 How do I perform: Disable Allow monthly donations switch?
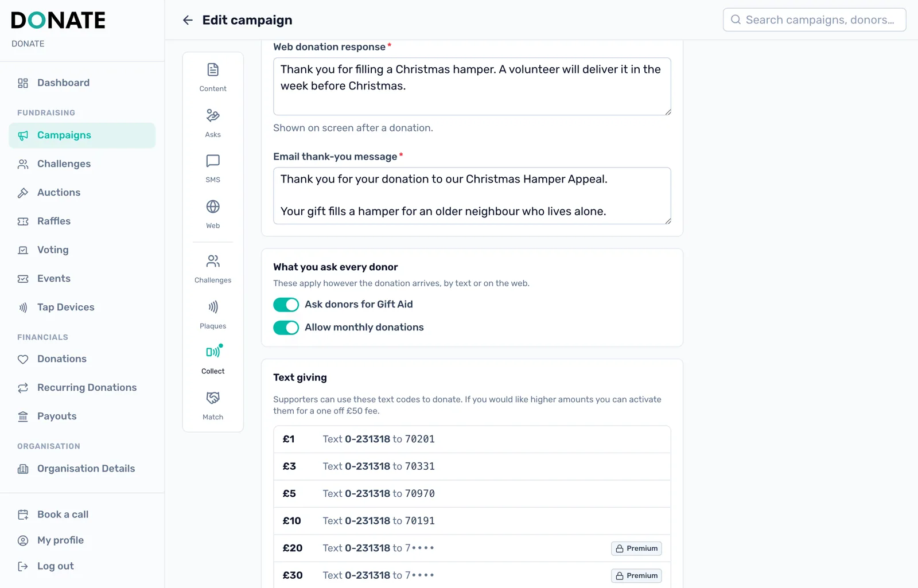(x=286, y=328)
